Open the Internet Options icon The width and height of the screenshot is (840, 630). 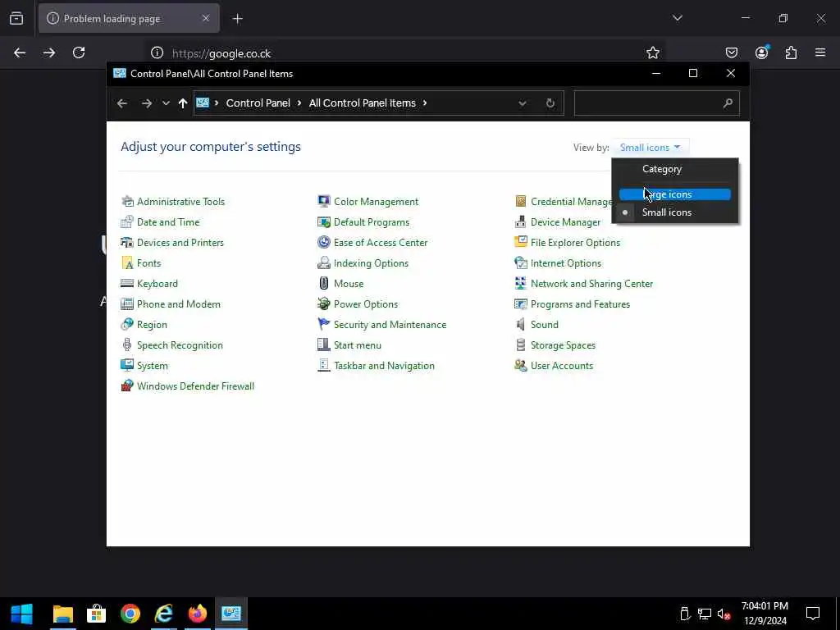pos(521,263)
